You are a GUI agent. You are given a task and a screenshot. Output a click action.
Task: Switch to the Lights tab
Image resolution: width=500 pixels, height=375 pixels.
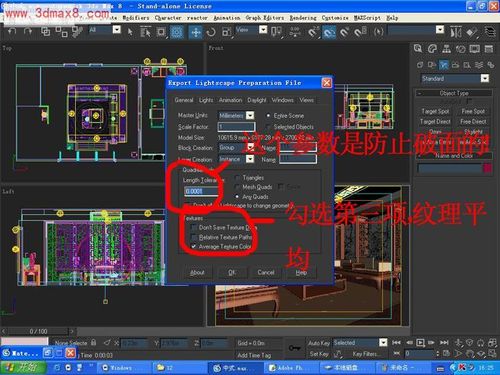pyautogui.click(x=206, y=100)
